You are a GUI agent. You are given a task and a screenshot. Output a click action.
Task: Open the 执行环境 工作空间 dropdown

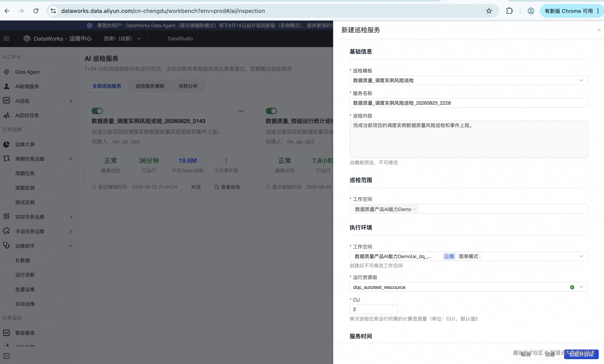pyautogui.click(x=469, y=256)
